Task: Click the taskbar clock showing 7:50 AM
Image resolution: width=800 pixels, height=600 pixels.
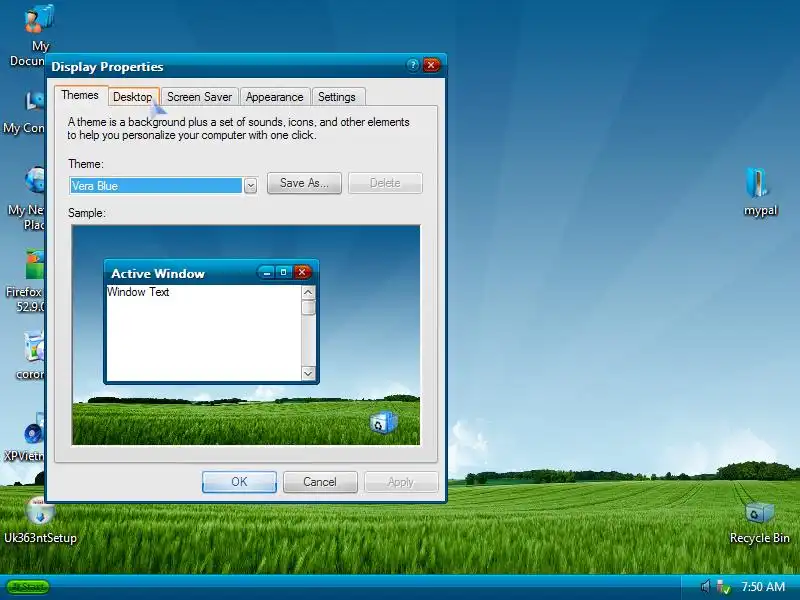Action: coord(763,587)
